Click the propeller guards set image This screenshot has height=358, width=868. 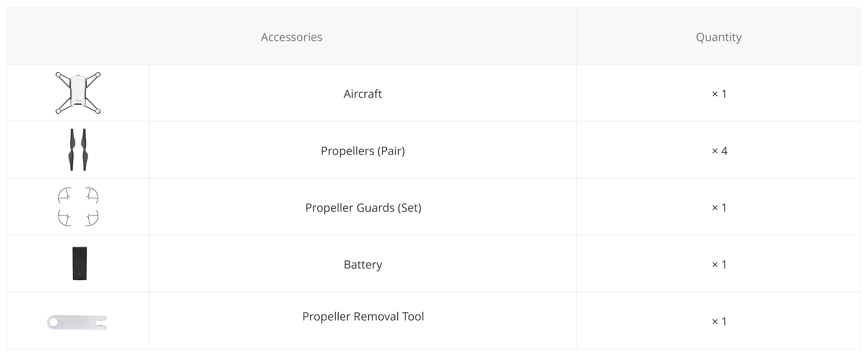[78, 207]
